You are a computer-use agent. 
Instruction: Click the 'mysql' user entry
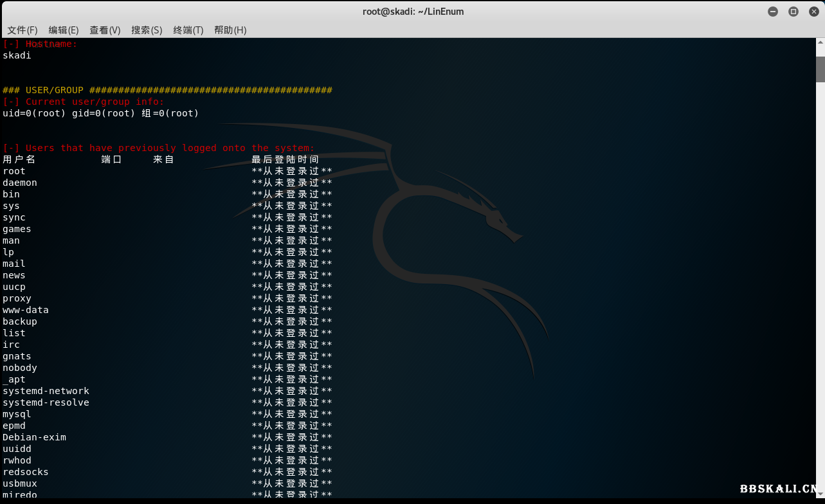(x=17, y=414)
